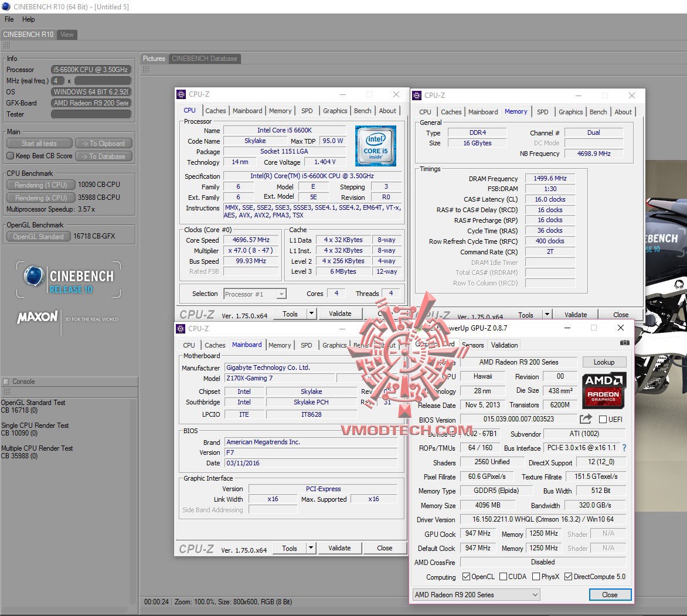Click the bus interface question mark icon

pyautogui.click(x=624, y=448)
